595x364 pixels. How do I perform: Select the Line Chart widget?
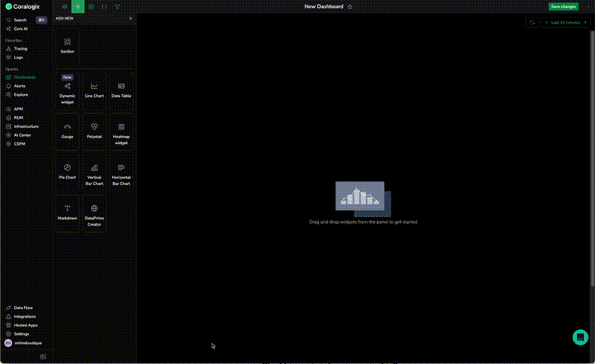point(94,89)
